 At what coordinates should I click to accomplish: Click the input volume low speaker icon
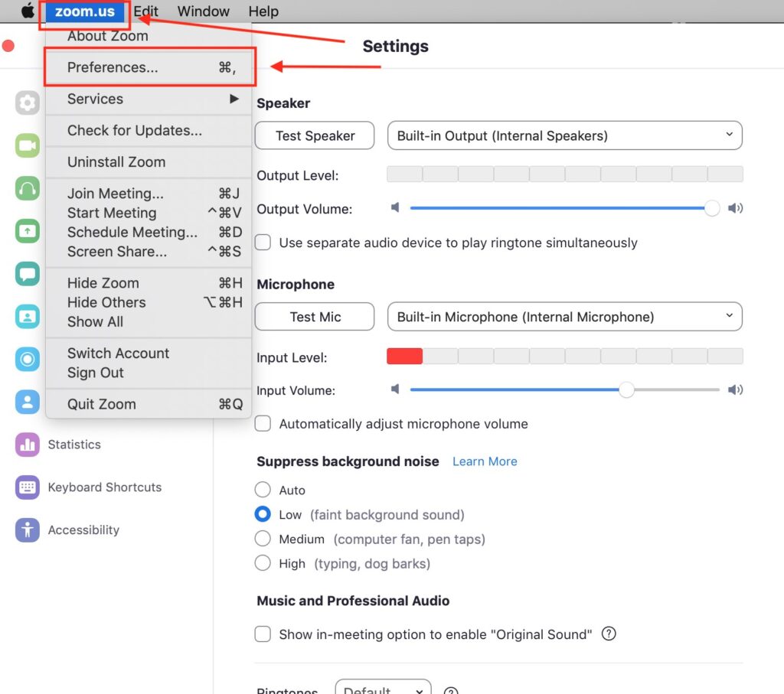click(395, 389)
